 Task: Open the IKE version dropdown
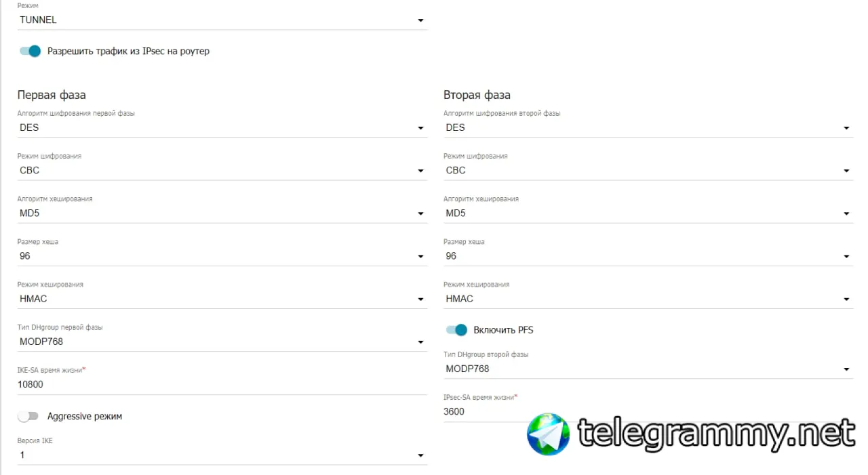coord(222,455)
